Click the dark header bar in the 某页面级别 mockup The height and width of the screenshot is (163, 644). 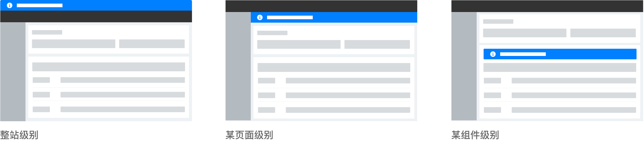pyautogui.click(x=321, y=6)
